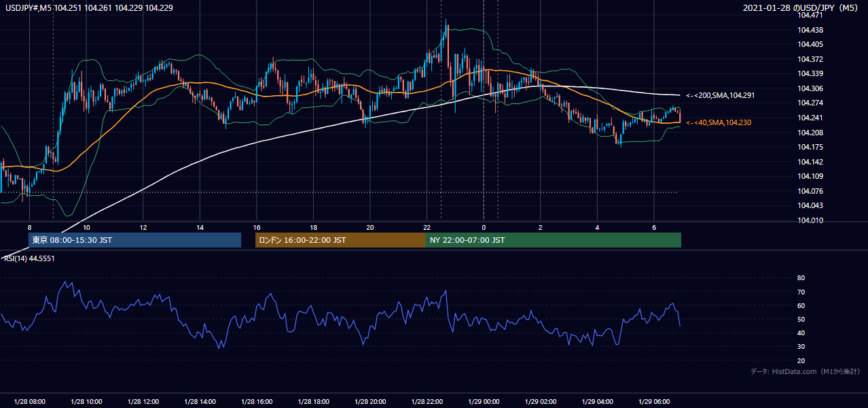
Task: Click RSI scale value 30
Action: coord(801,347)
